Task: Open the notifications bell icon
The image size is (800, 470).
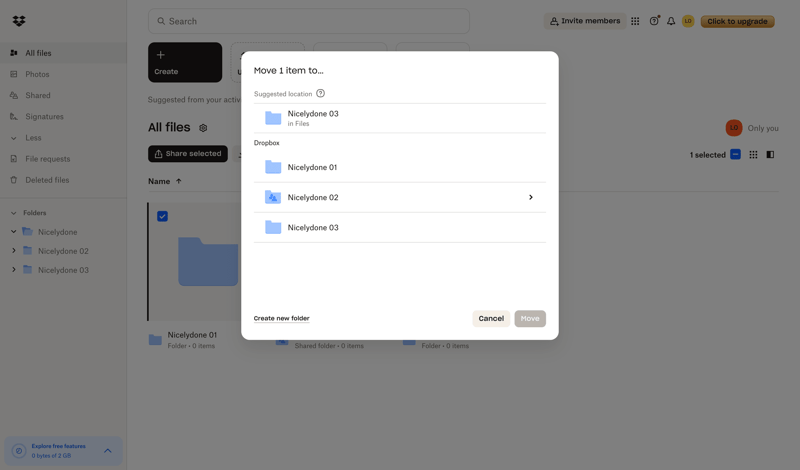Action: 671,21
